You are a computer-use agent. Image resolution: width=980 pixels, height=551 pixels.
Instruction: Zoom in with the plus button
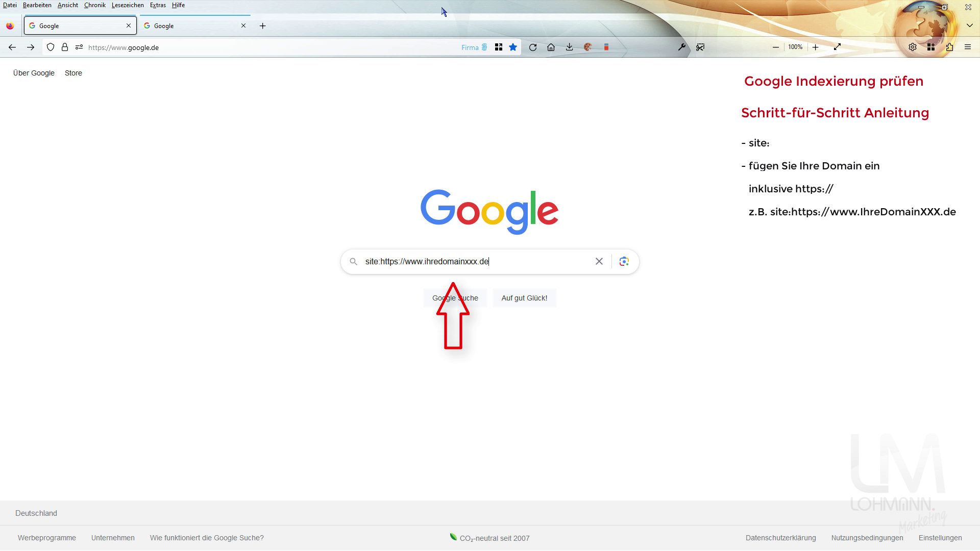[x=816, y=47]
